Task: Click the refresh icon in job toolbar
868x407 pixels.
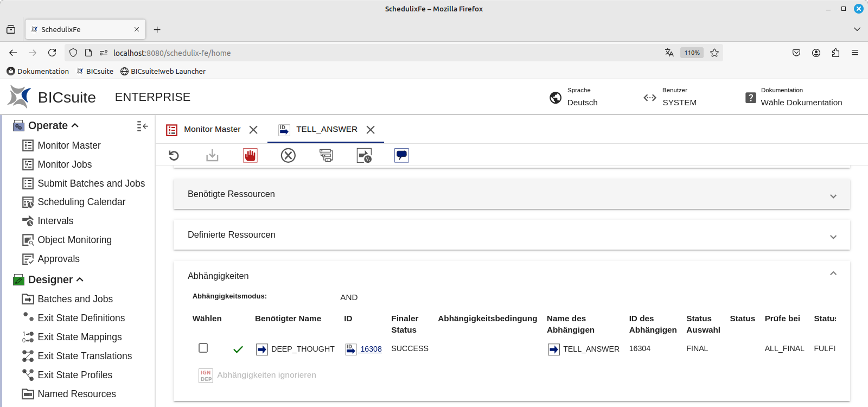Action: tap(174, 156)
